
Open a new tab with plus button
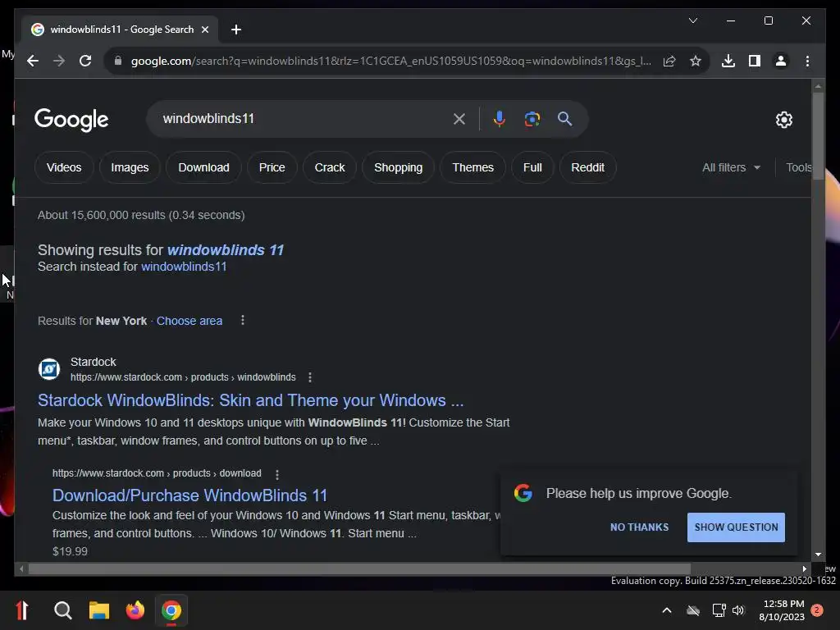click(236, 30)
